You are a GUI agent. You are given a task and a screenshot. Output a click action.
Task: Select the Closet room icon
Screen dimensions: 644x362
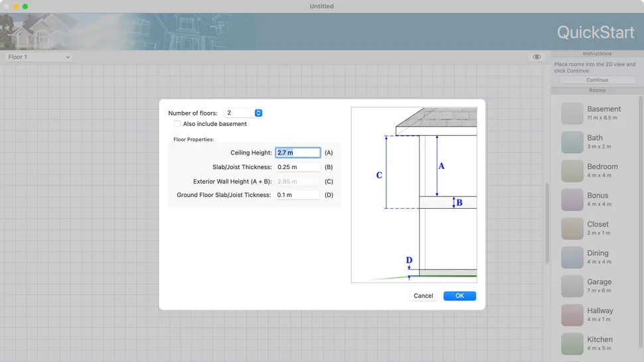[x=572, y=229]
